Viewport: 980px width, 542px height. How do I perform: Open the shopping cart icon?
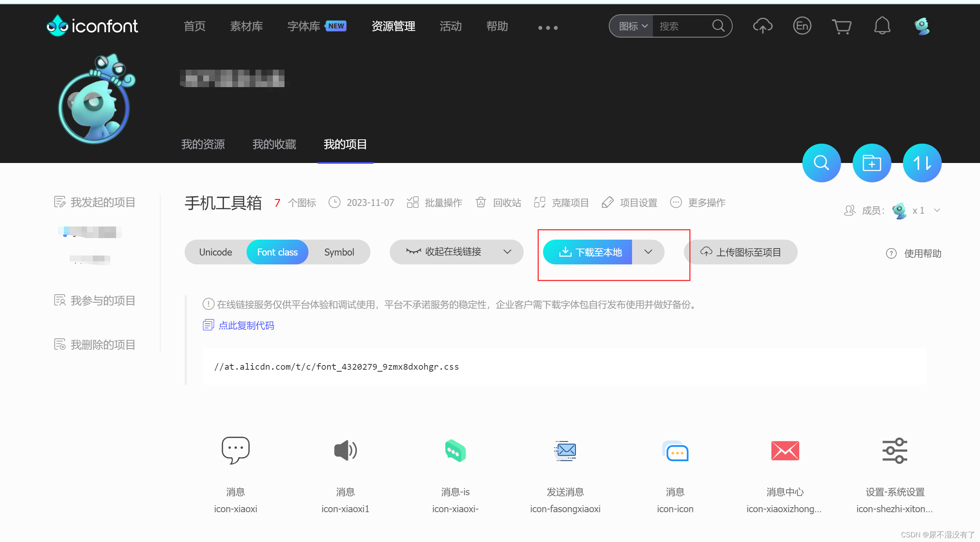point(841,26)
